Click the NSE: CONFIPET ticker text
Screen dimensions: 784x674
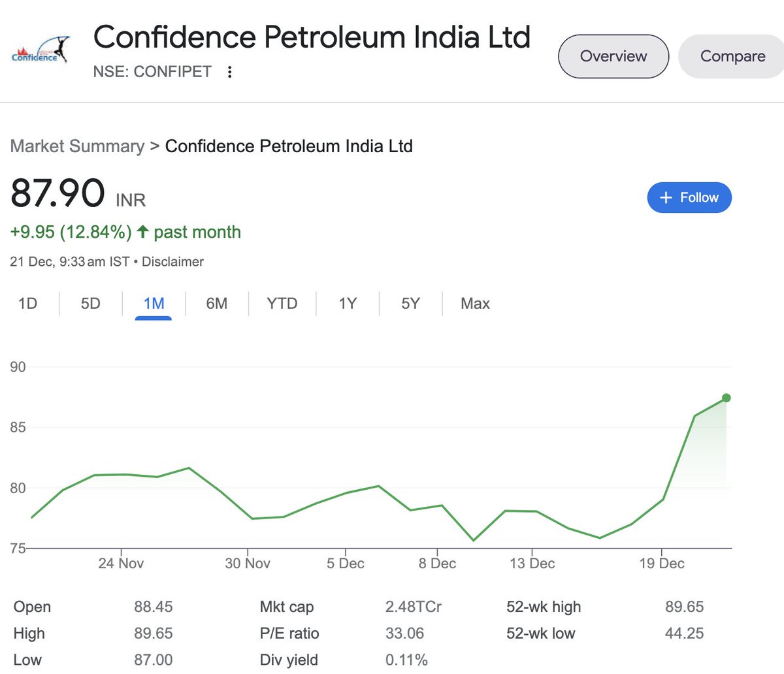point(152,72)
